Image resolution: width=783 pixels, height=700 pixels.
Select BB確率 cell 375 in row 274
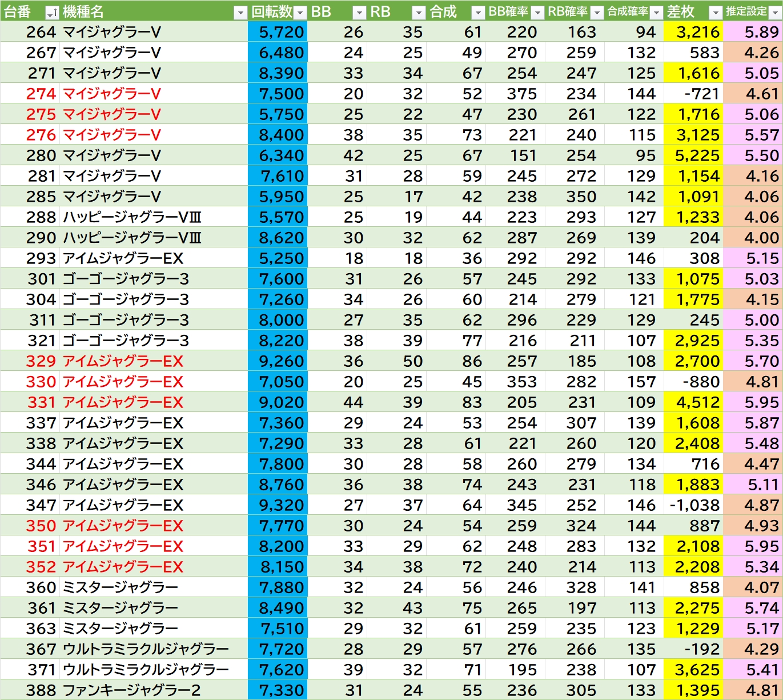(515, 94)
